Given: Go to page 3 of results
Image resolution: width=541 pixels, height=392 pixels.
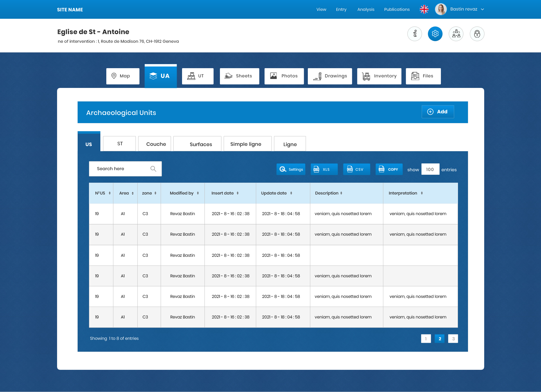Looking at the screenshot, I should point(453,338).
